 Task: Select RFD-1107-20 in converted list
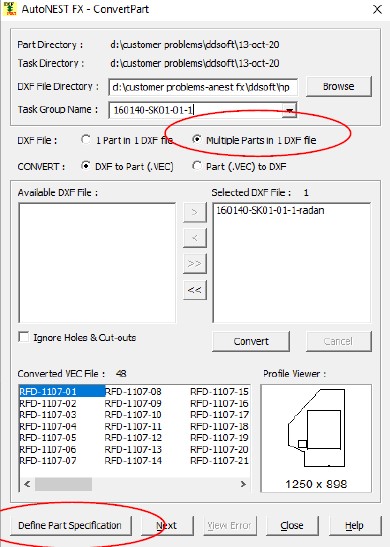click(219, 449)
